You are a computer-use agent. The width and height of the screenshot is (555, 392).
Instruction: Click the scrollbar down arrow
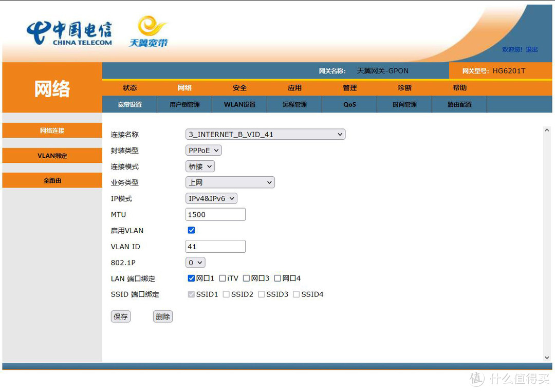pyautogui.click(x=546, y=357)
